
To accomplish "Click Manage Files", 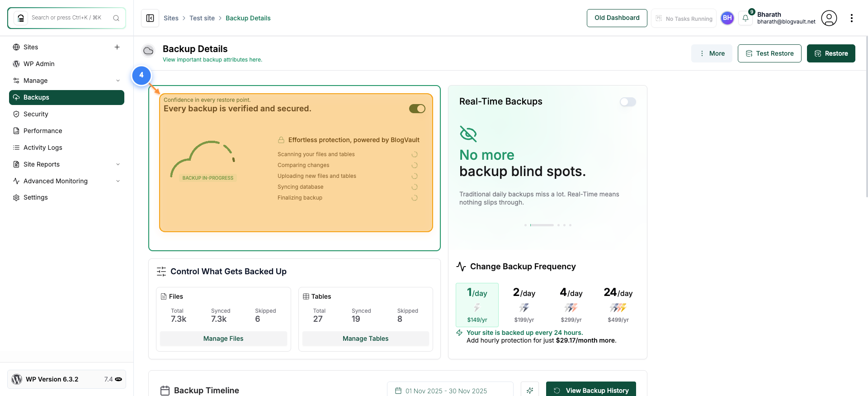I will click(x=223, y=339).
